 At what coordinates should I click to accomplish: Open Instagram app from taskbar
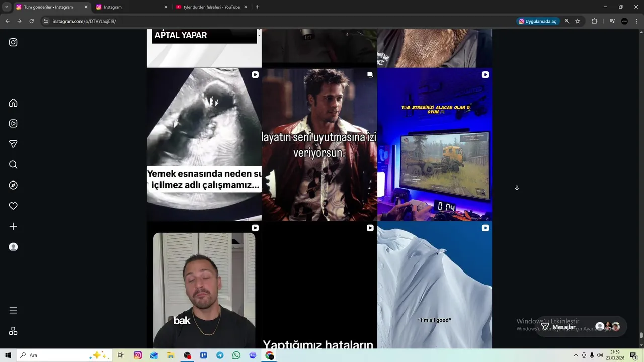(138, 355)
